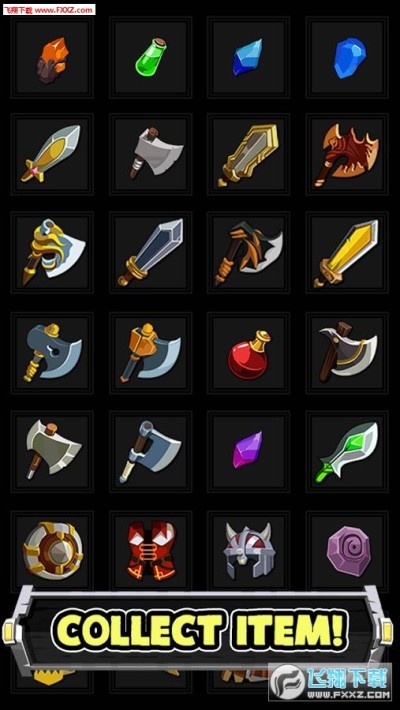This screenshot has width=400, height=710.
Task: Pick the round gold-trimmed shield
Action: 53,550
